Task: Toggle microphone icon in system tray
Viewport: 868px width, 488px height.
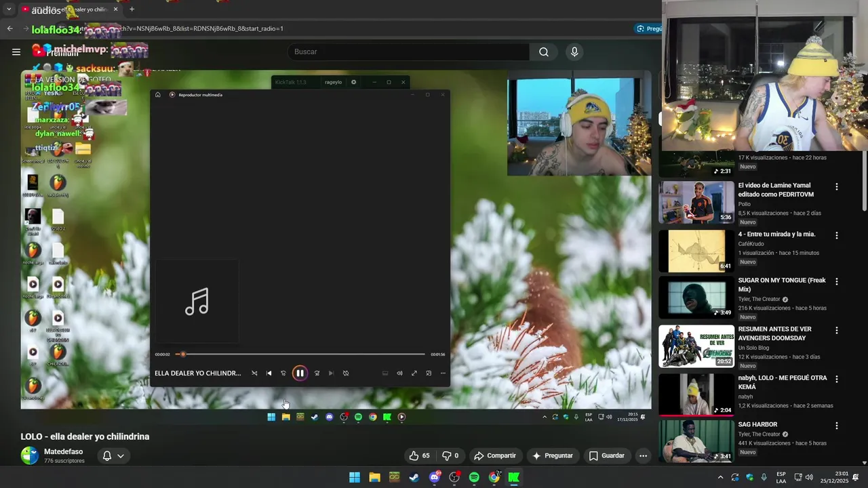Action: [764, 477]
